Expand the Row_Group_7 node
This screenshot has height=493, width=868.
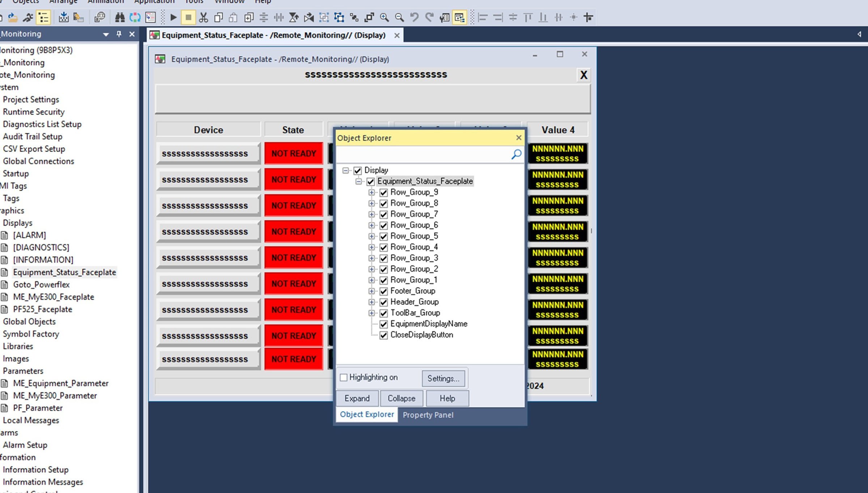371,214
